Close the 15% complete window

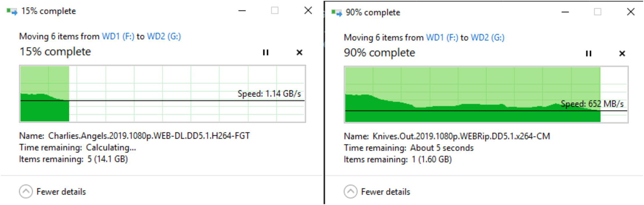[x=308, y=11]
